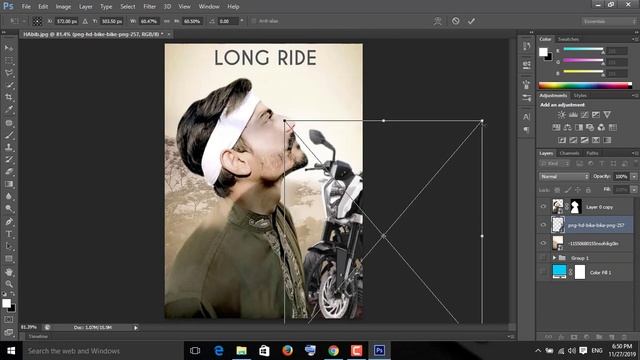The image size is (640, 360).
Task: Click the toolbox foreground color swatch
Action: (x=6, y=303)
